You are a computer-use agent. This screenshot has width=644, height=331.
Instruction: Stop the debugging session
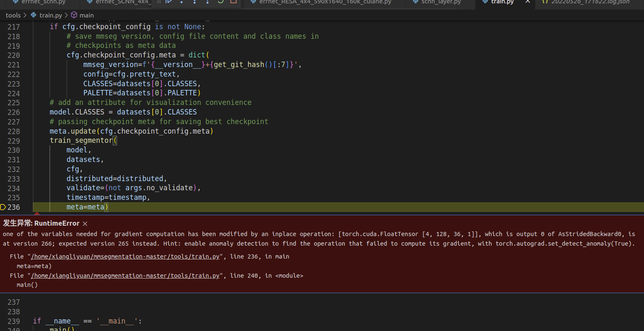click(234, 2)
